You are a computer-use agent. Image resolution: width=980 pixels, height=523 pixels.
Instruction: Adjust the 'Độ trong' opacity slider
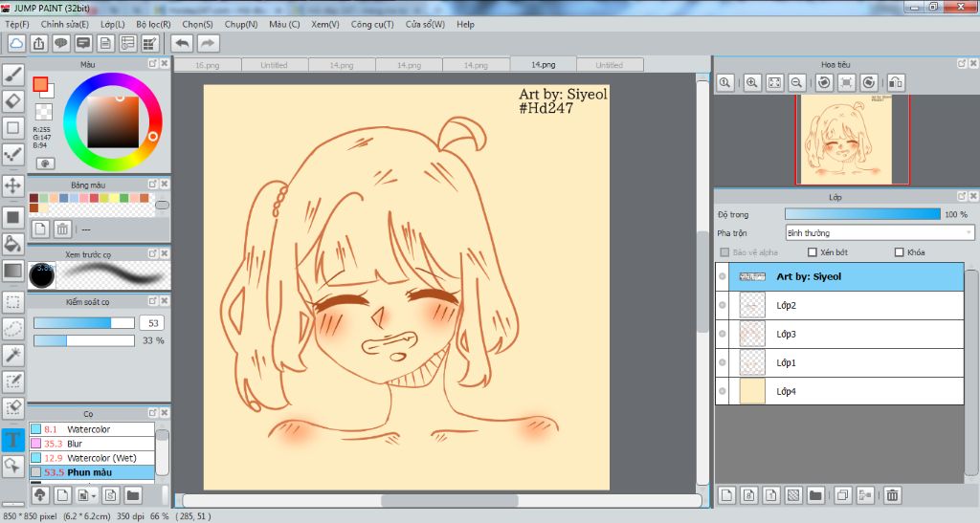tap(862, 214)
